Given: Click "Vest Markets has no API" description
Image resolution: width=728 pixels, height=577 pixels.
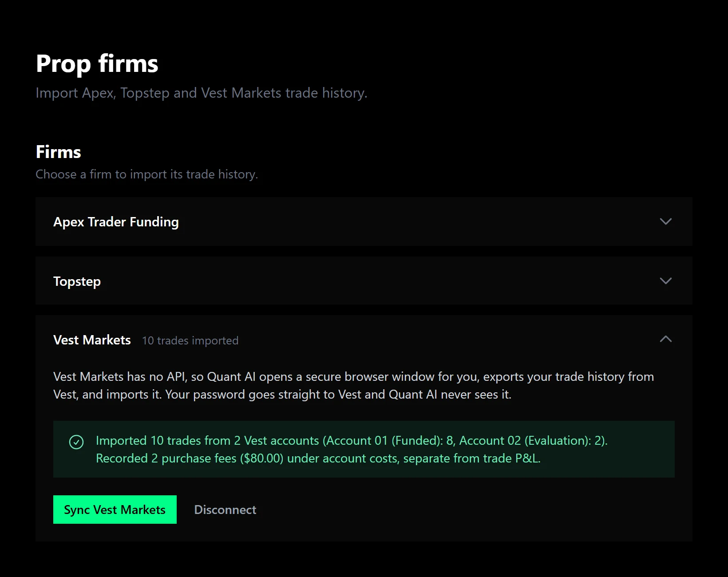Looking at the screenshot, I should [x=353, y=385].
